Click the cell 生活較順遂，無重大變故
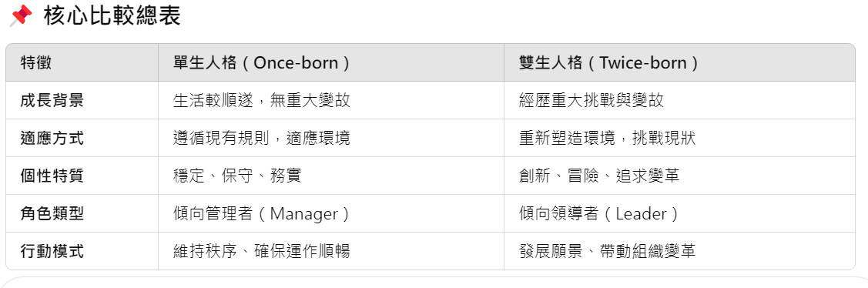The height and width of the screenshot is (288, 868). pos(261,100)
